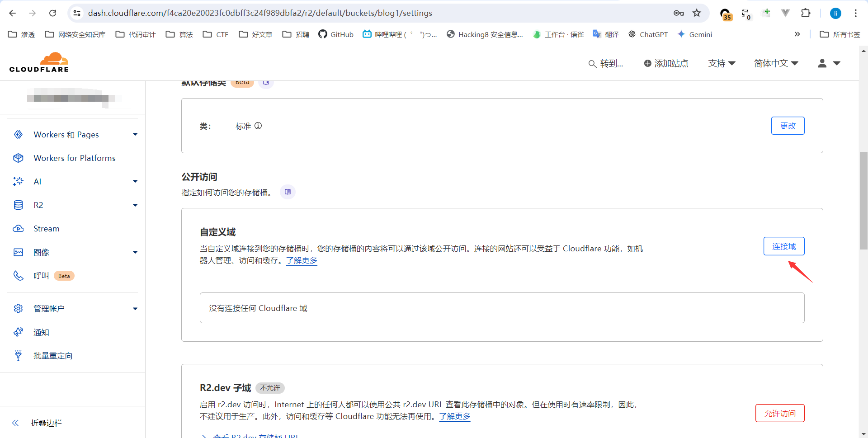Screen dimensions: 868x438
Task: Open the 代码审计 bookmark folder
Action: coord(136,34)
